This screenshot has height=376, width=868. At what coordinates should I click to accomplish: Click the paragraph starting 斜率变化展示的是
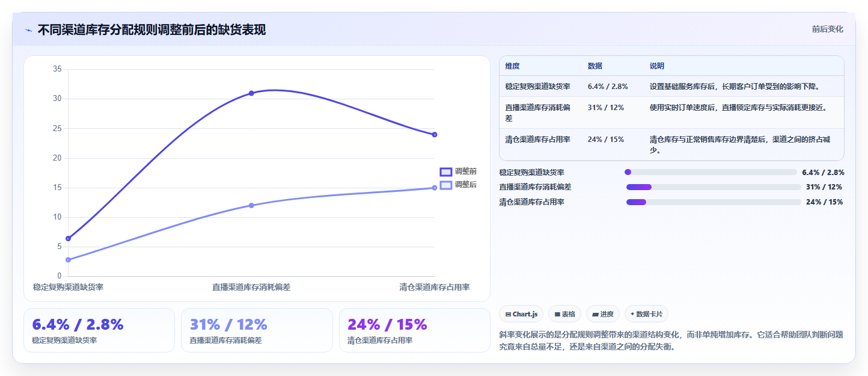click(671, 341)
